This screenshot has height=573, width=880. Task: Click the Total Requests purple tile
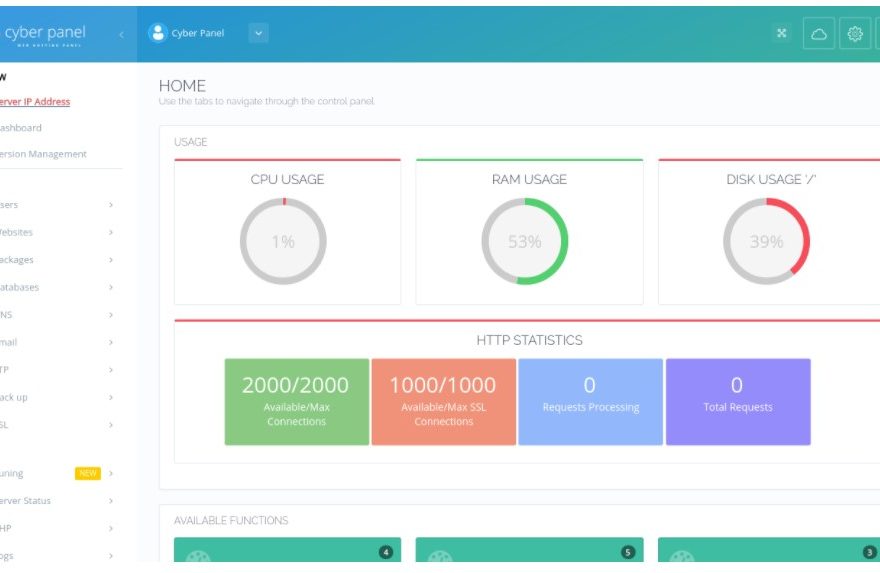coord(737,401)
